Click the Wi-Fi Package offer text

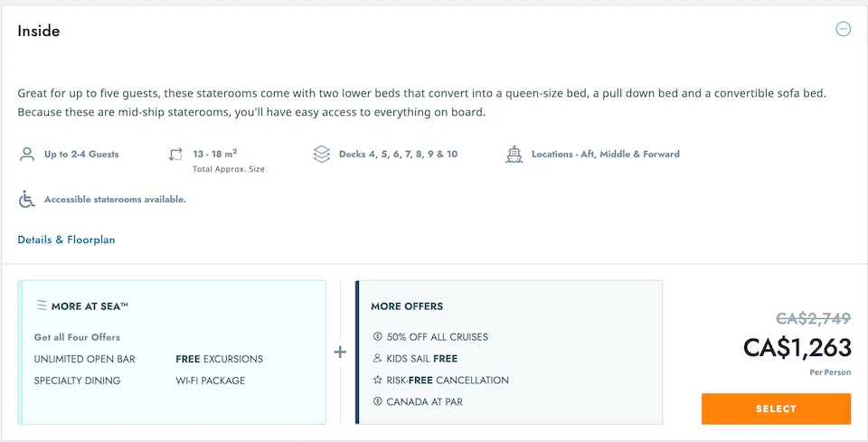(210, 381)
